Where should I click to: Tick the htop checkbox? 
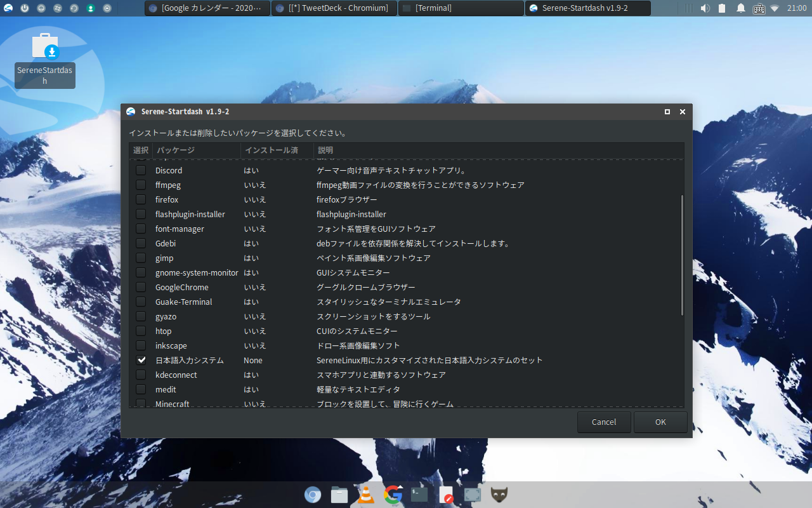141,331
